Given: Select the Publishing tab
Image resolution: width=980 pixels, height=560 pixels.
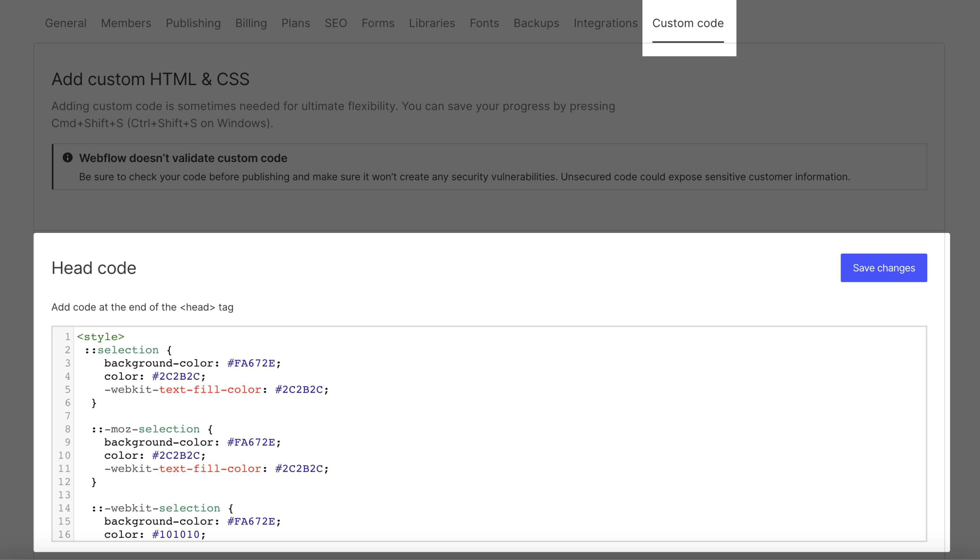Looking at the screenshot, I should click(193, 23).
